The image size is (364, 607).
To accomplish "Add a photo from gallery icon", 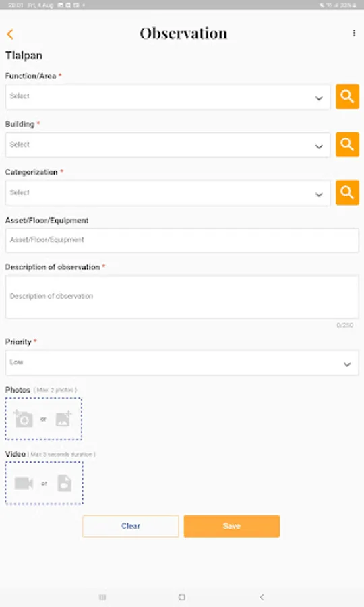I will pos(63,419).
